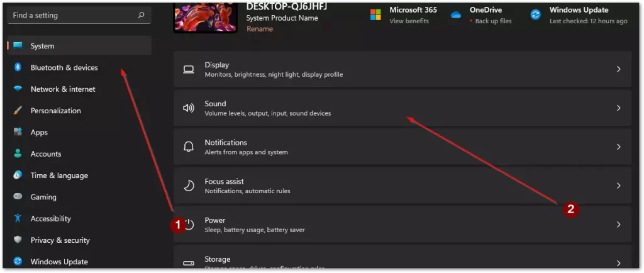Click the OneDrive cloud icon
Viewport: 644px width, 273px height.
tap(456, 14)
